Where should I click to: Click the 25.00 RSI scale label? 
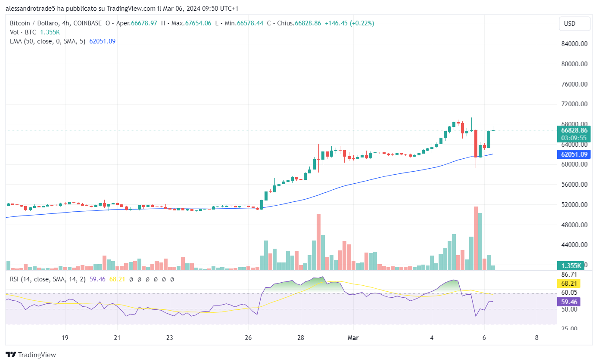point(569,329)
